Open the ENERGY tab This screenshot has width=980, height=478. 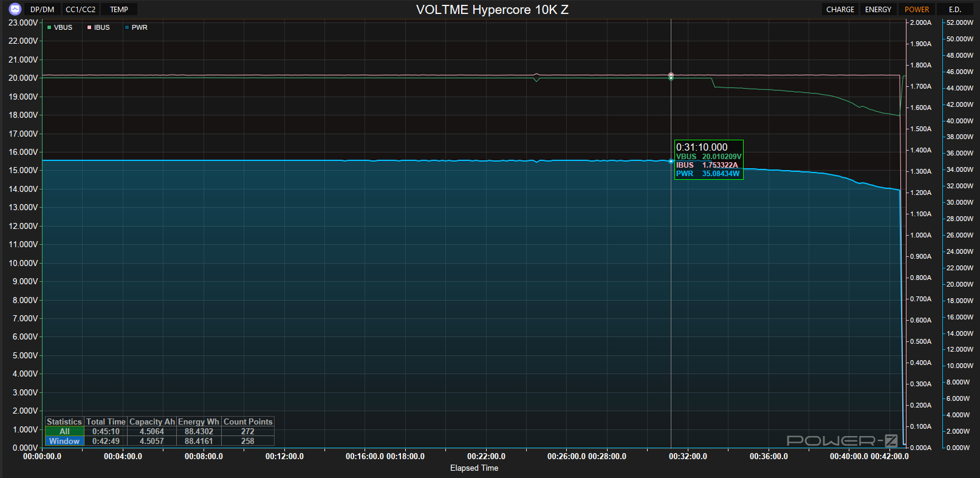[878, 10]
